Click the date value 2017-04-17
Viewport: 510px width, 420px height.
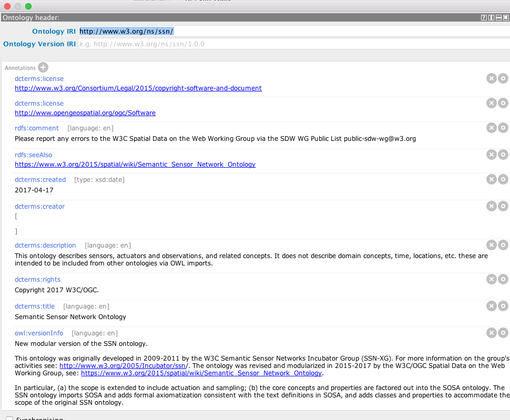click(34, 190)
